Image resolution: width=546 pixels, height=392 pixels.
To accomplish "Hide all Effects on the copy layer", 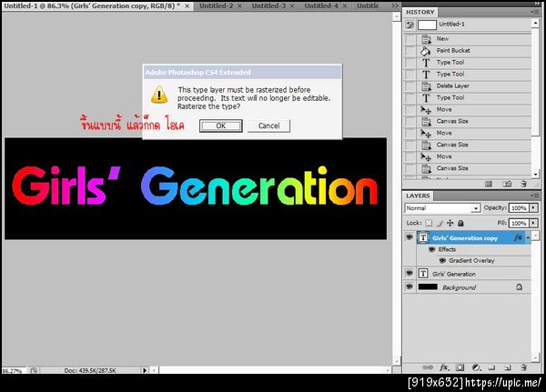I will point(431,249).
